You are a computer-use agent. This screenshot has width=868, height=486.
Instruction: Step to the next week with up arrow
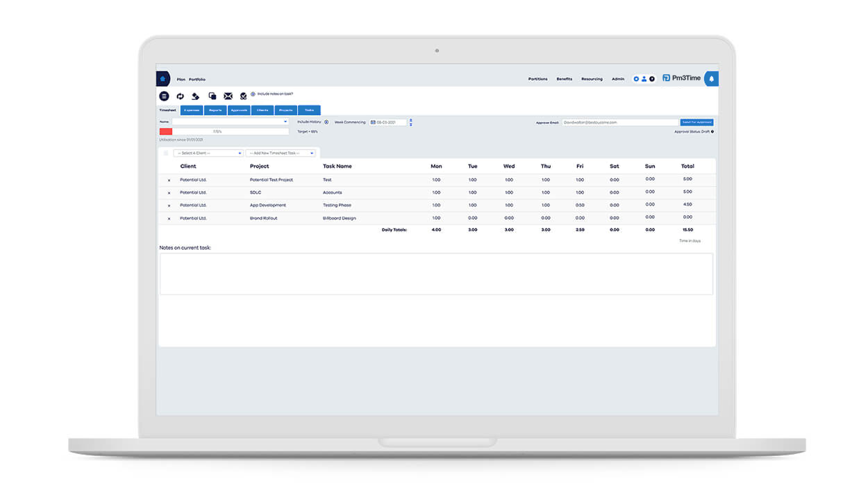pyautogui.click(x=410, y=120)
